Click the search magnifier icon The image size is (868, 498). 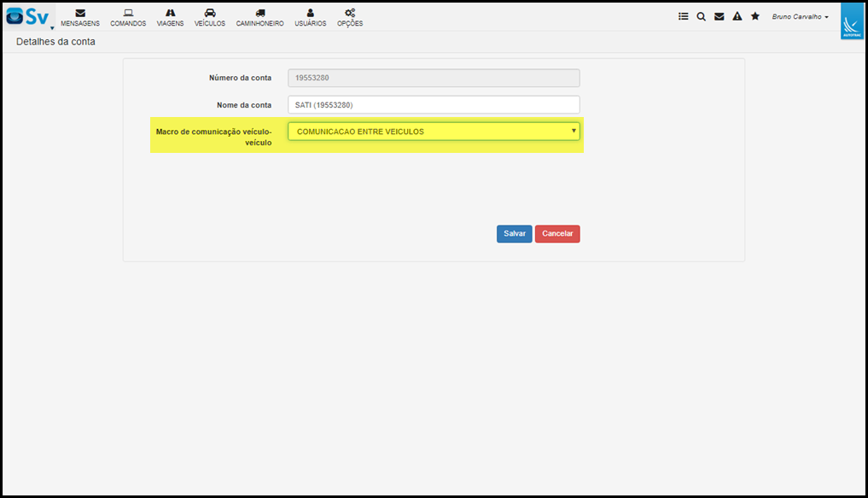[702, 16]
